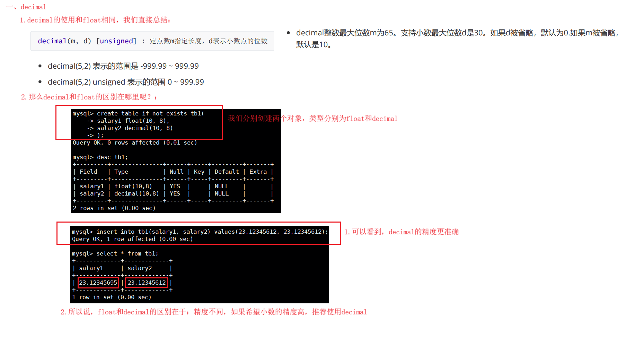
Task: Click heading asking decimal versus float difference
Action: click(89, 97)
